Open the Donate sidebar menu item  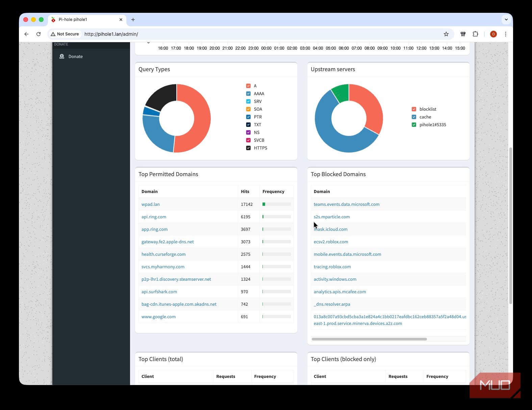click(91, 56)
